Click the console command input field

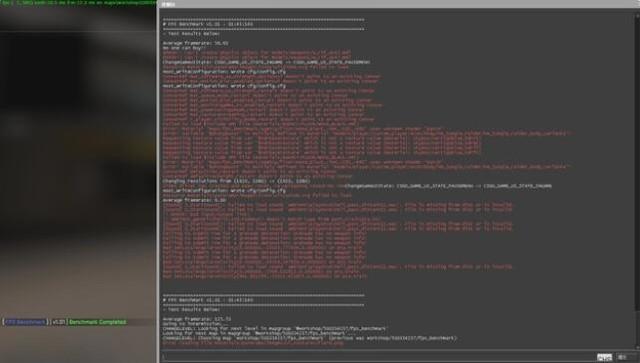click(x=378, y=357)
